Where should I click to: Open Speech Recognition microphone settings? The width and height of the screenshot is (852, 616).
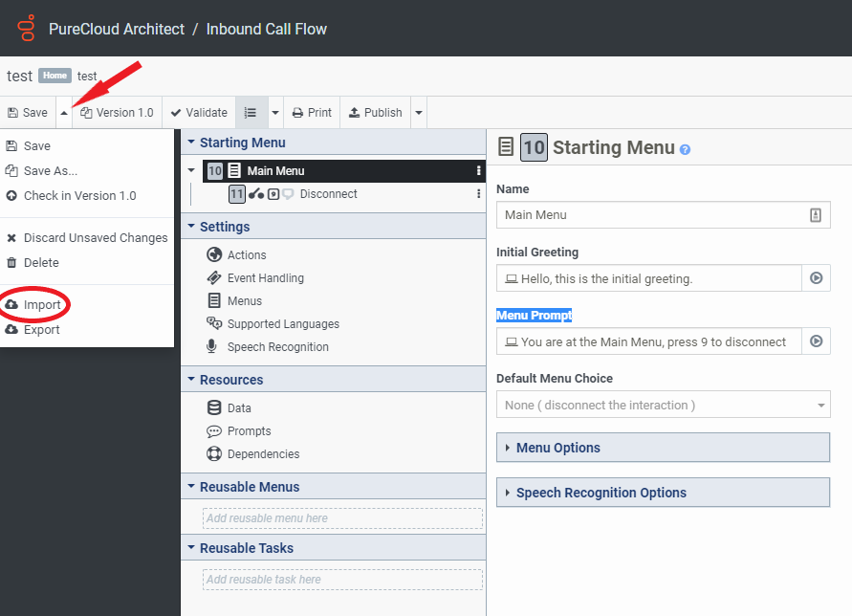click(x=268, y=347)
